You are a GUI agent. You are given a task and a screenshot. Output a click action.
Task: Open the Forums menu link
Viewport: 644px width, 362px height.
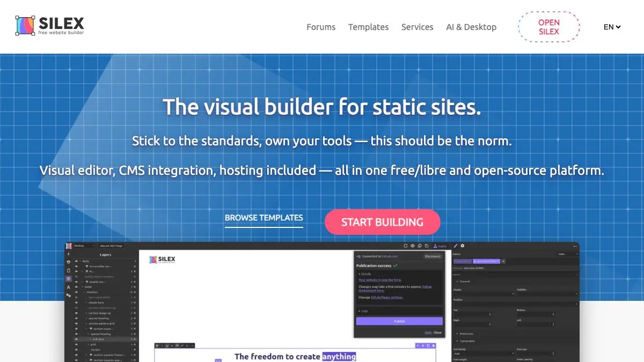tap(321, 27)
